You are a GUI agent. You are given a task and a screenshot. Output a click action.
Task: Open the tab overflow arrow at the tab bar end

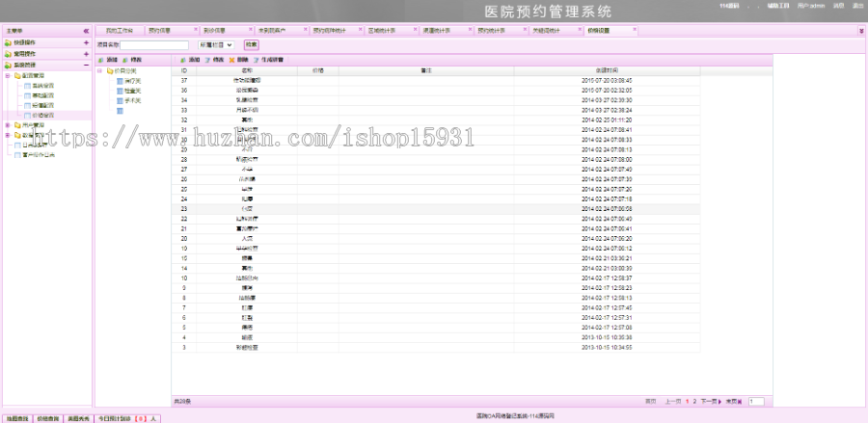pos(861,31)
